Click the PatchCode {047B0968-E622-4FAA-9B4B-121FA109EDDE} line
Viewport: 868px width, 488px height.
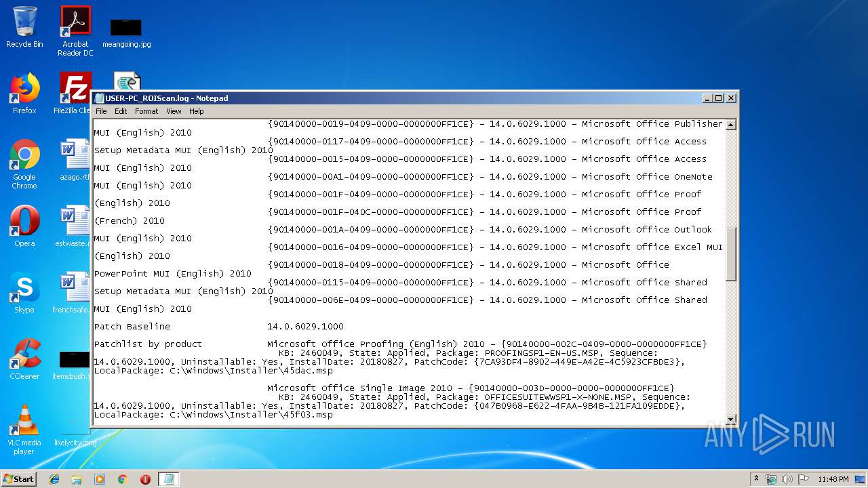tap(389, 406)
